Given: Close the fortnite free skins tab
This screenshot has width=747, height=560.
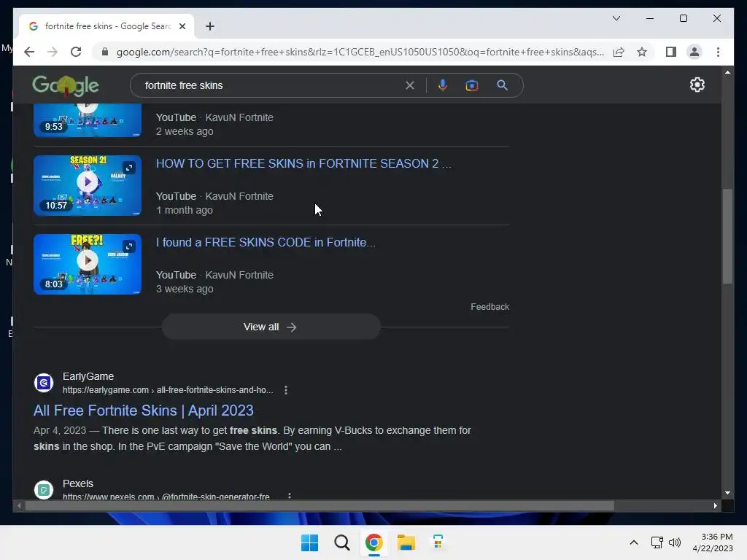Looking at the screenshot, I should 182,26.
